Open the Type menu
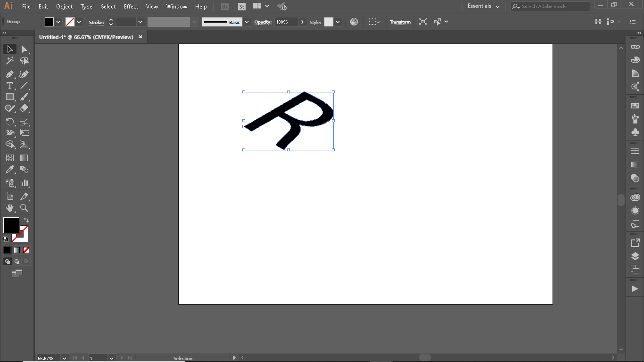644x362 pixels. (x=86, y=7)
